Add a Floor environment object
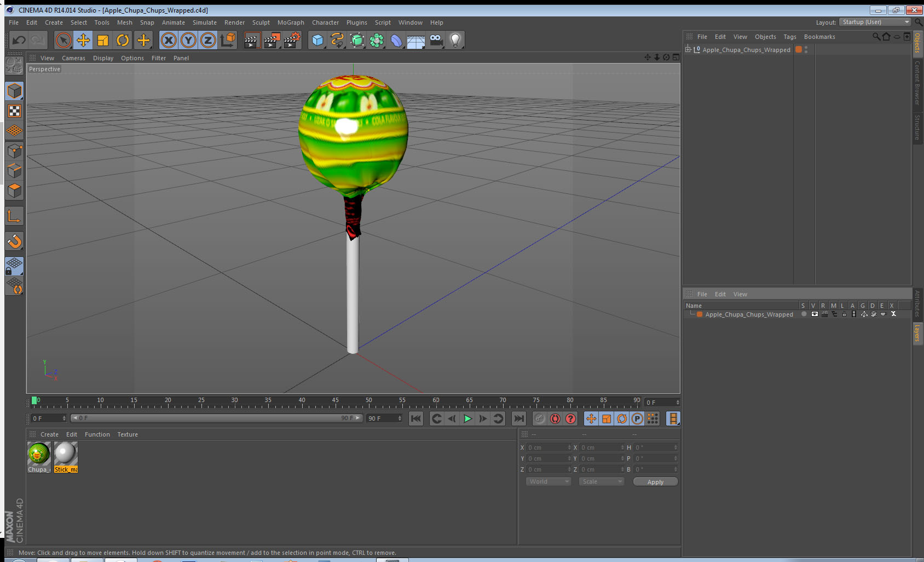This screenshot has width=924, height=562. click(416, 40)
